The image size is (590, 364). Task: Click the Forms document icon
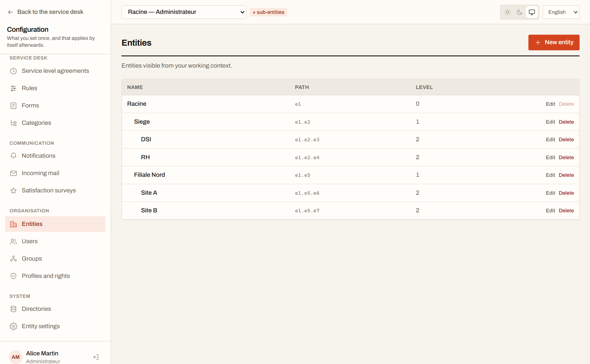pos(13,106)
